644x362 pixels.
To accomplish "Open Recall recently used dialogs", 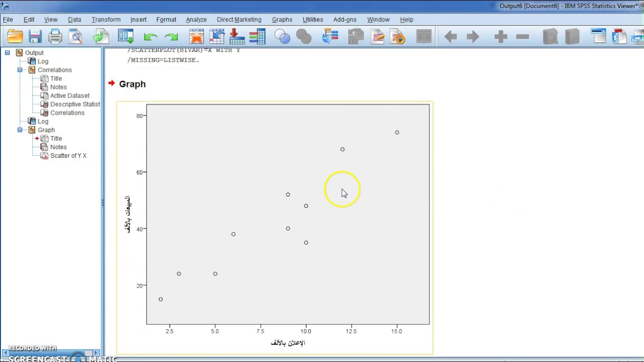I will click(126, 37).
